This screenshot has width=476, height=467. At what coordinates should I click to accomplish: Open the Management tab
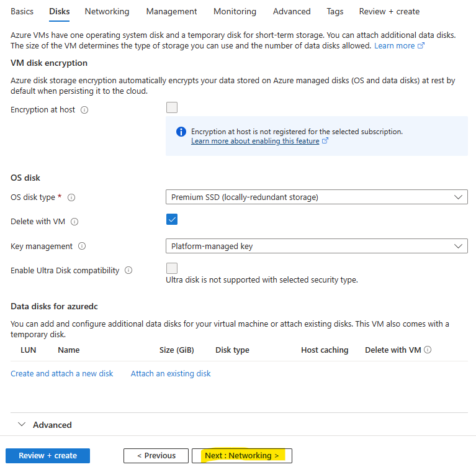[171, 12]
